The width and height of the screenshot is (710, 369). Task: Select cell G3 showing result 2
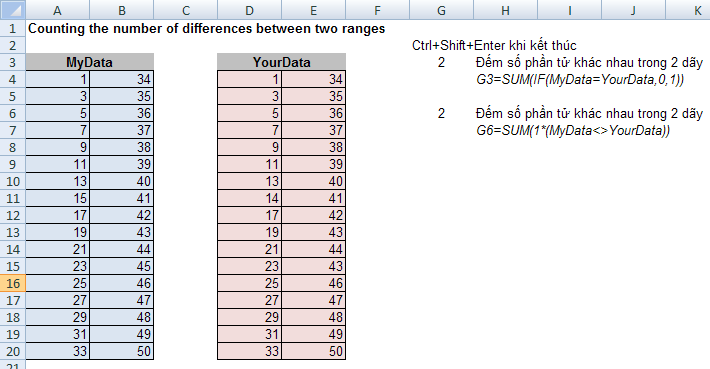tap(441, 62)
